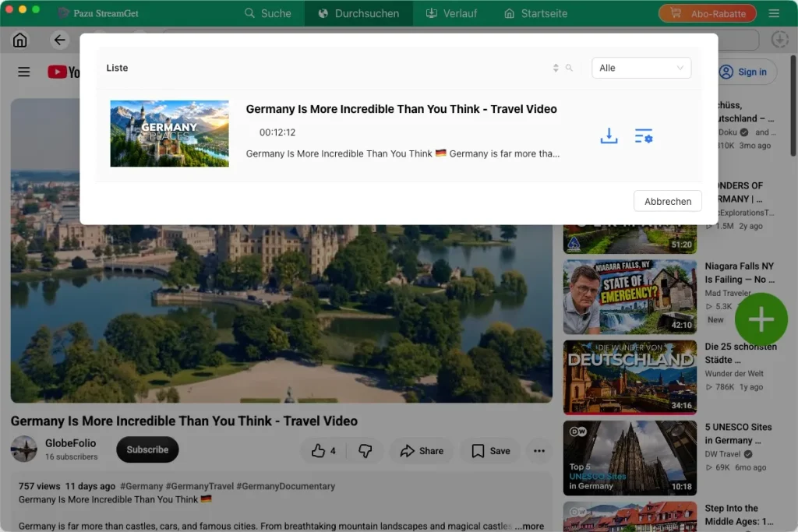Toggle list sort order arrows
Screen dimensions: 798x532
pos(556,68)
